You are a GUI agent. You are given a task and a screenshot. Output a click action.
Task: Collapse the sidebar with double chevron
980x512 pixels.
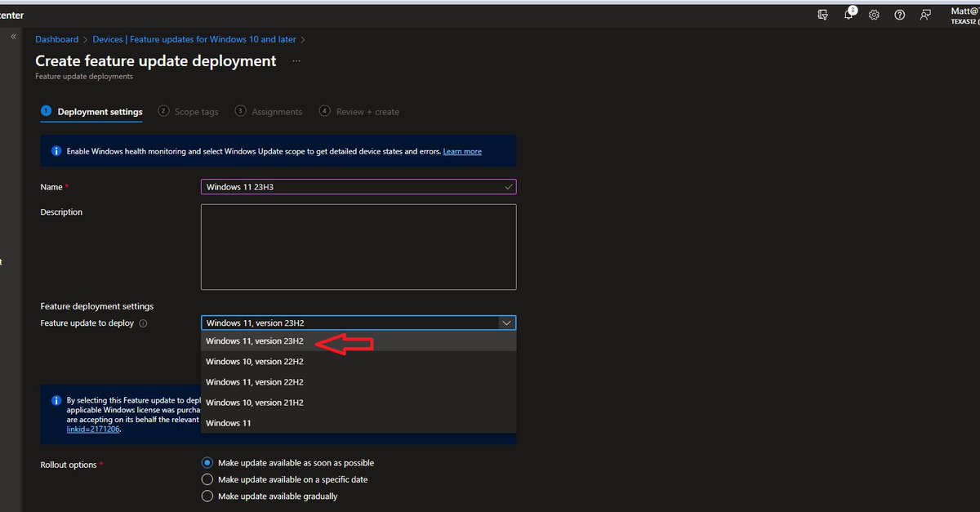click(13, 37)
